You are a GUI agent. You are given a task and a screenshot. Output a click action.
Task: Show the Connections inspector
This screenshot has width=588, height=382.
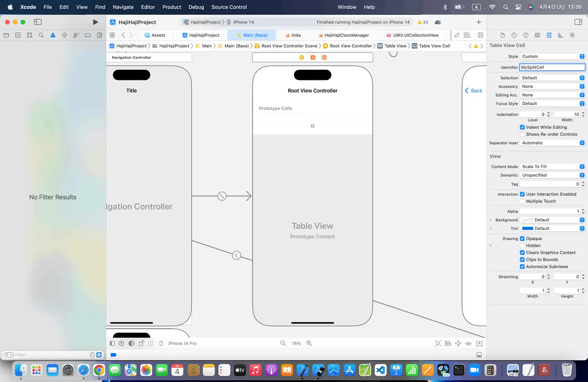click(572, 35)
